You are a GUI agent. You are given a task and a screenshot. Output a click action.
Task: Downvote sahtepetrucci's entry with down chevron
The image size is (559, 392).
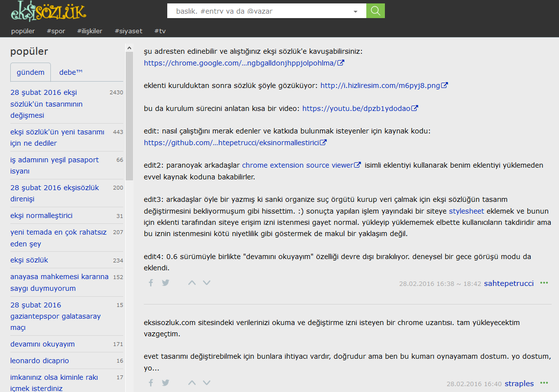pyautogui.click(x=207, y=283)
